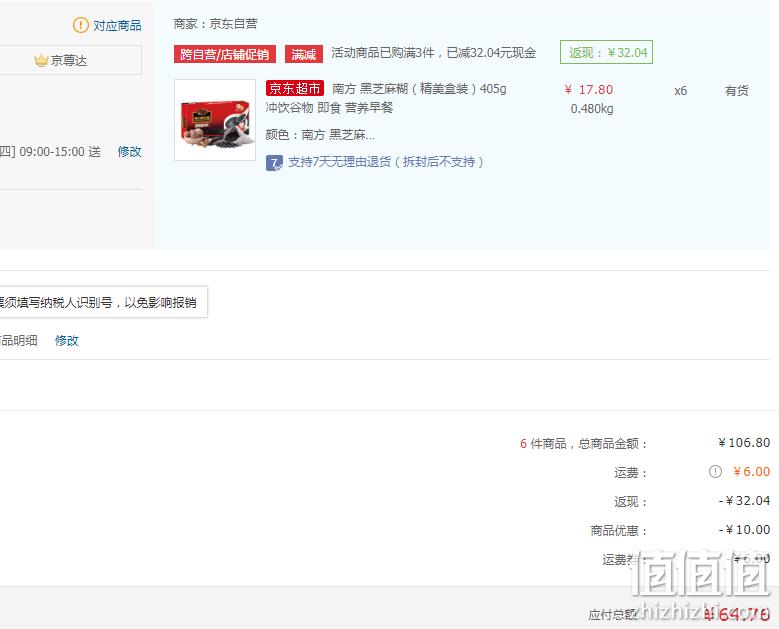Screen dimensions: 779x629
Task: Select the 有货 stock status text
Action: (736, 91)
